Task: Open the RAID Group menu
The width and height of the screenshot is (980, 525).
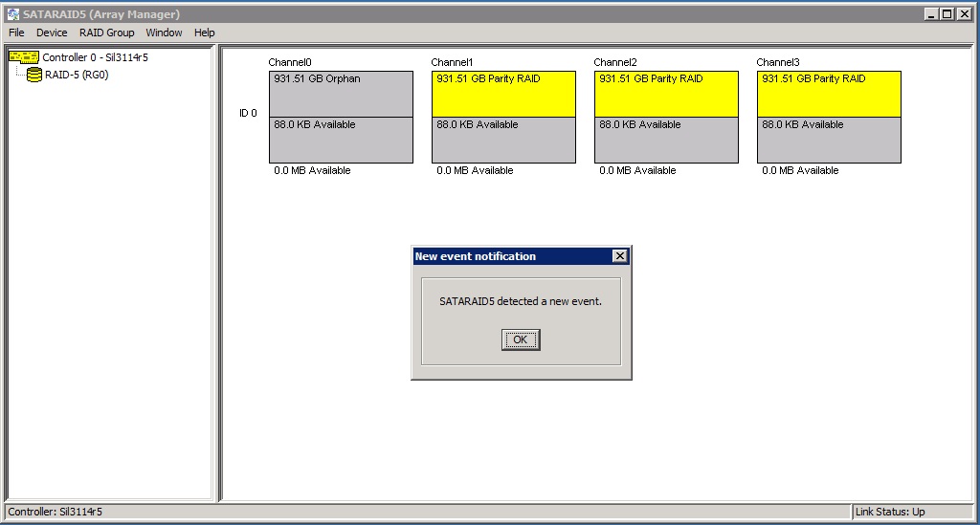Action: coord(107,33)
